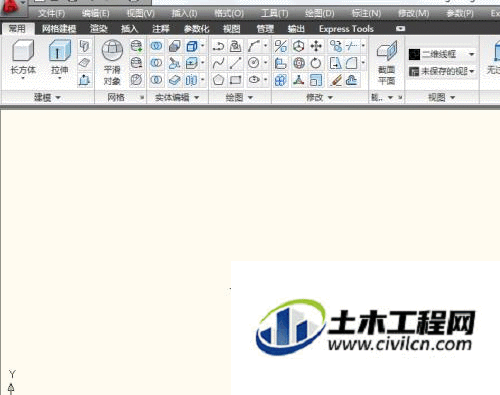Click the Rotate circular arrow icon

pyautogui.click(x=316, y=63)
